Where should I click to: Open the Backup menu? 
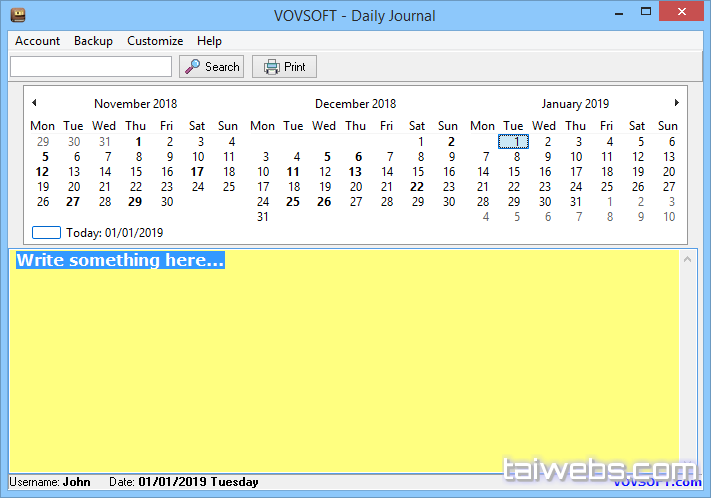[x=93, y=41]
